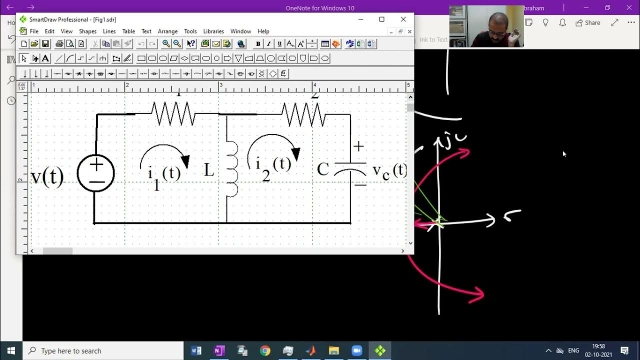This screenshot has width=640, height=360.
Task: Select the curved line drawing tool
Action: pyautogui.click(x=70, y=59)
